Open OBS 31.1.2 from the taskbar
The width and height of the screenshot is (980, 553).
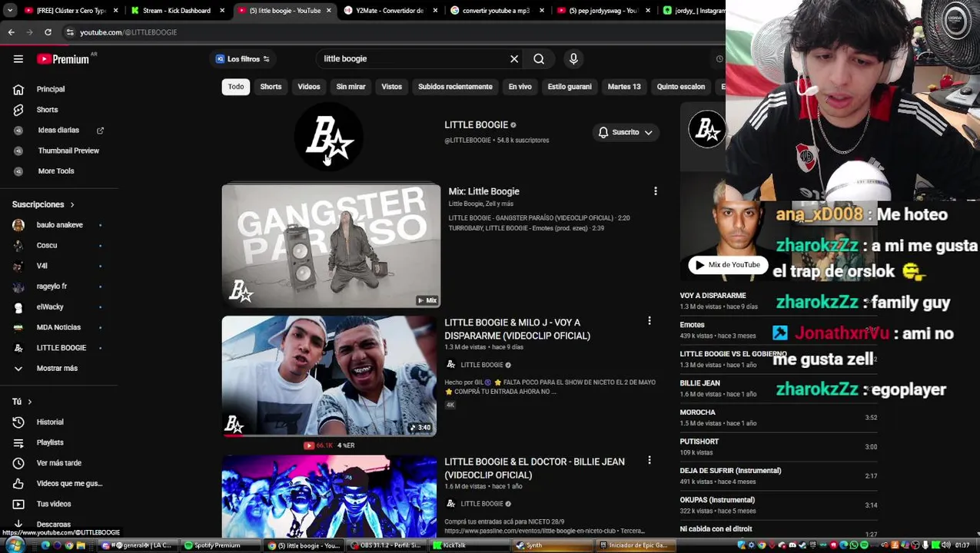pyautogui.click(x=386, y=545)
